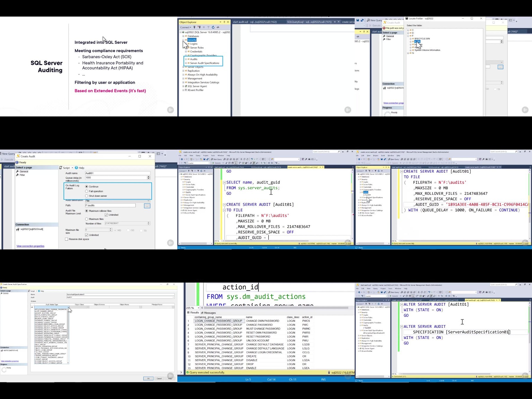Viewport: 532px width, 399px height.
Task: Click the pin icon on the large SQLQuery6.sql tab
Action: (335, 22)
